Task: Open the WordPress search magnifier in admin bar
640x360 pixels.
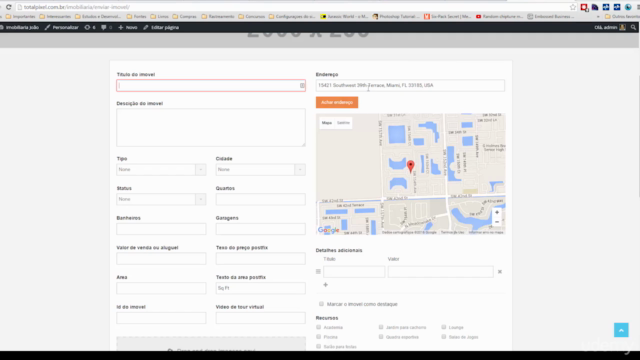Action: click(x=633, y=27)
